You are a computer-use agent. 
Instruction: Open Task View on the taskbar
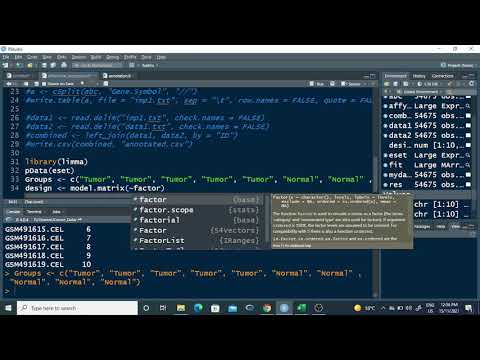(163, 308)
